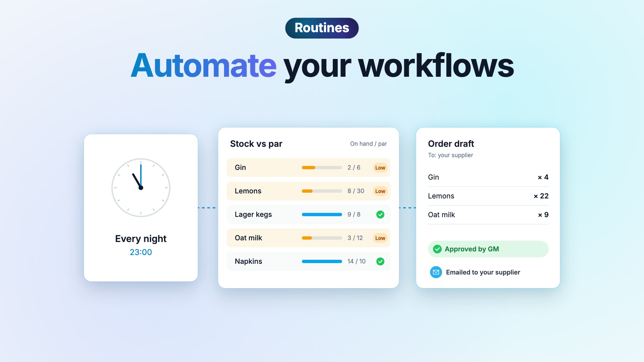Click the × 9 quantity for Oat milk
Screen dimensions: 644x362
tap(543, 215)
